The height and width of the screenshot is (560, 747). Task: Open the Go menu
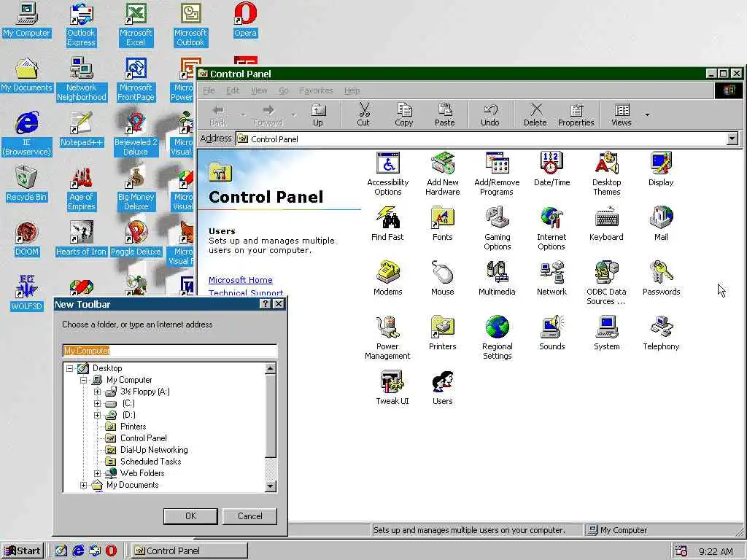pos(284,90)
